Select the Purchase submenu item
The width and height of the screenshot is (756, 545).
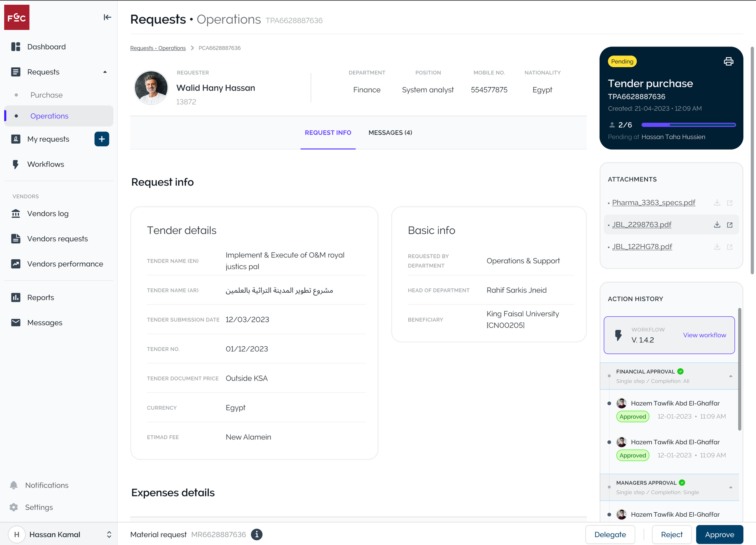click(46, 95)
